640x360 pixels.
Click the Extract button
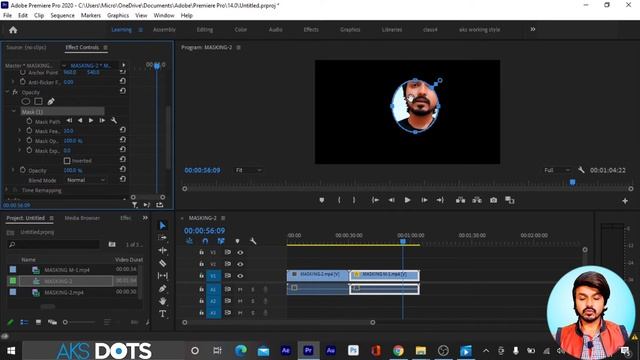coord(477,200)
